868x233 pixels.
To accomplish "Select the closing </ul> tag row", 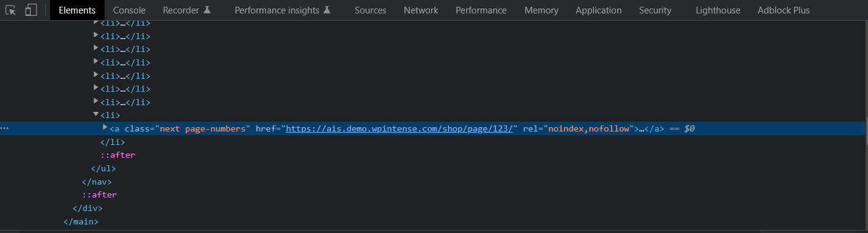I will (103, 168).
